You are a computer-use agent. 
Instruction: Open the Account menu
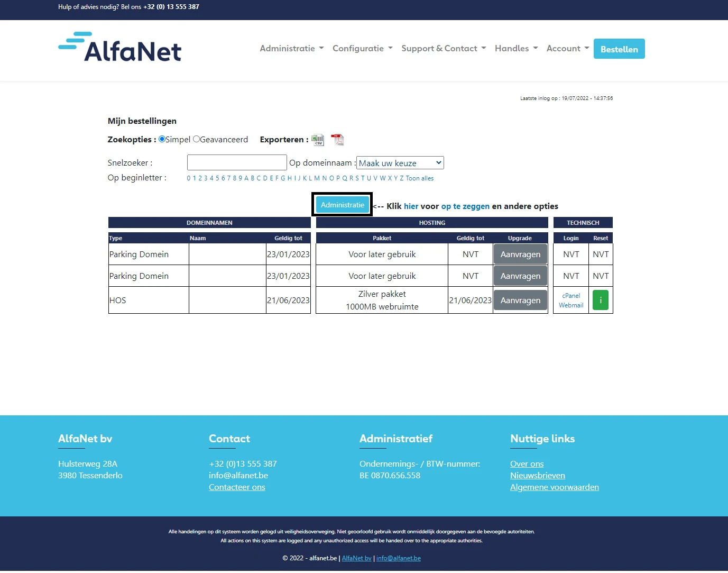tap(567, 48)
